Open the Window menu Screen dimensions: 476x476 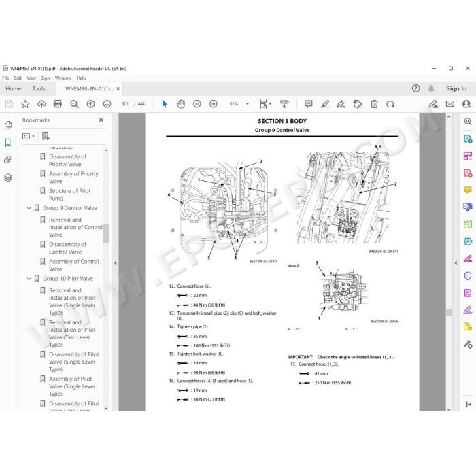(x=63, y=78)
